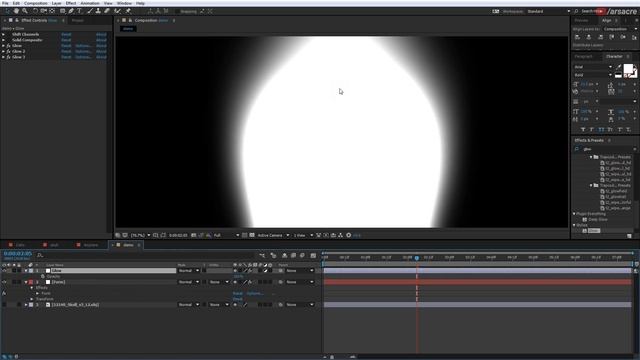Click red label color of Form layer
Viewport: 640px width, 360px height.
click(31, 282)
